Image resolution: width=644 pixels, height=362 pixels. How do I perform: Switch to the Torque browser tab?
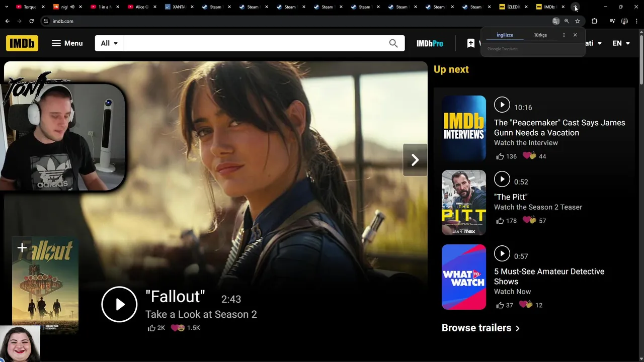coord(30,7)
